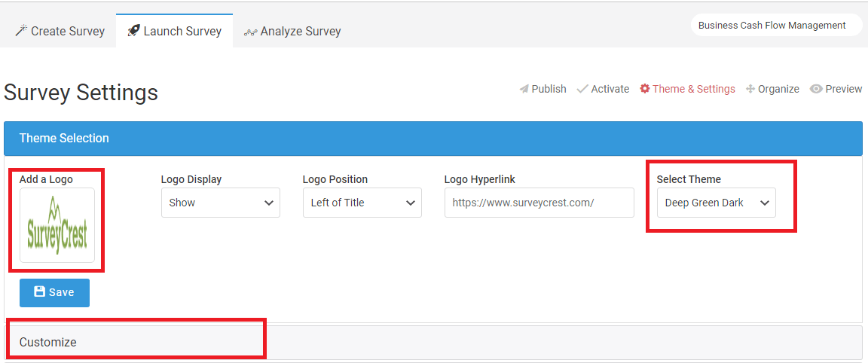Switch to the Analyze Survey tab
This screenshot has height=363, width=868.
[x=292, y=31]
